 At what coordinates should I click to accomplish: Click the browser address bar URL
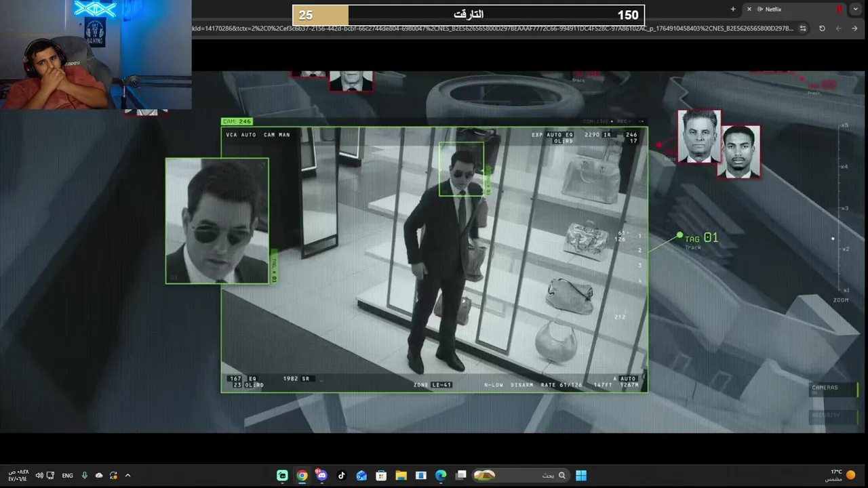492,28
